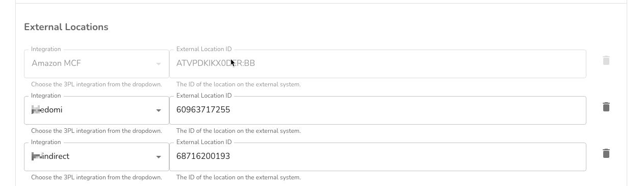Select the Amazon MCF integration field
The height and width of the screenshot is (186, 644).
click(x=96, y=64)
